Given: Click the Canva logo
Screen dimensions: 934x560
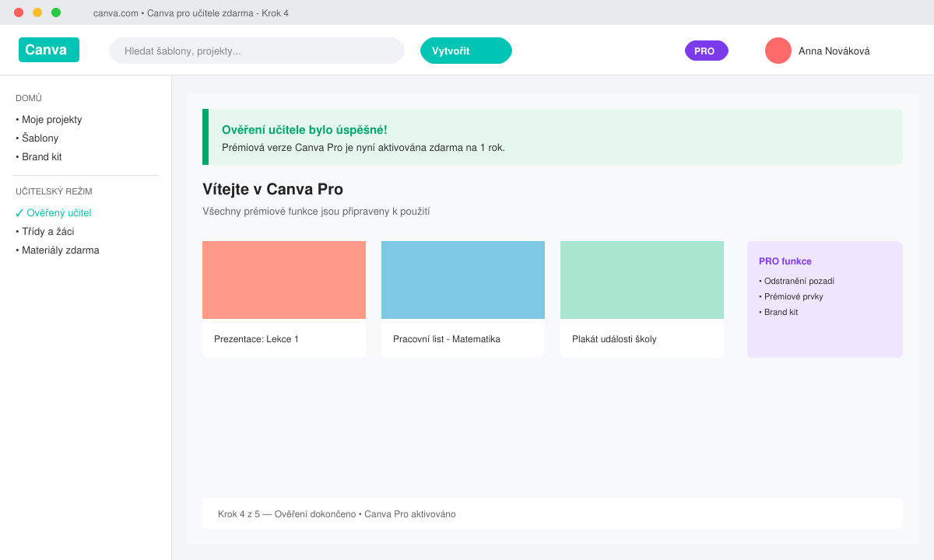Looking at the screenshot, I should [49, 50].
